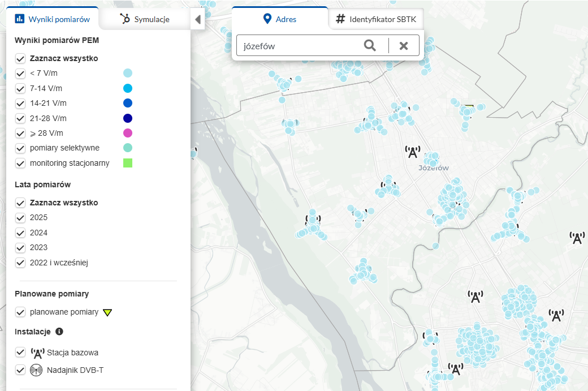Uncheck the '< 7 V/m' checkbox
The height and width of the screenshot is (391, 588).
click(20, 74)
